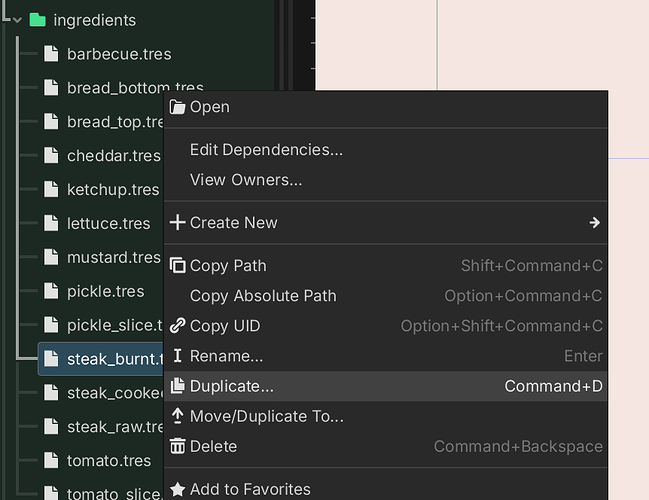Choose Open from context menu

386,107
